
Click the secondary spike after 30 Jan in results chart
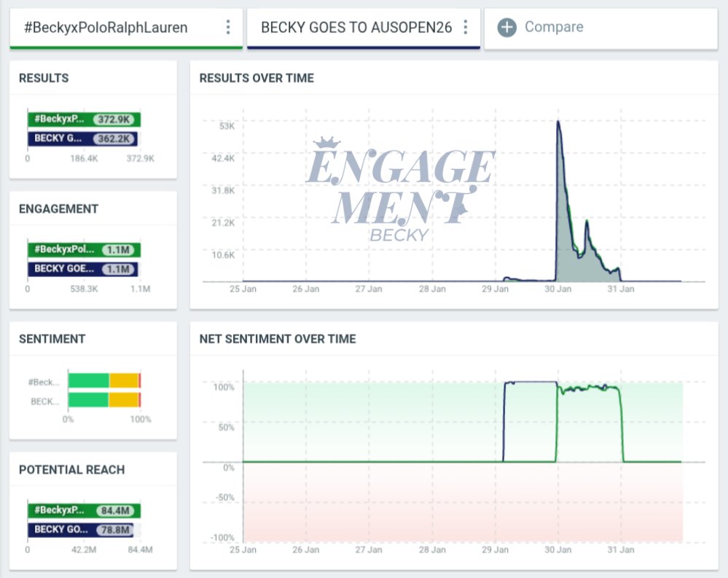point(587,222)
